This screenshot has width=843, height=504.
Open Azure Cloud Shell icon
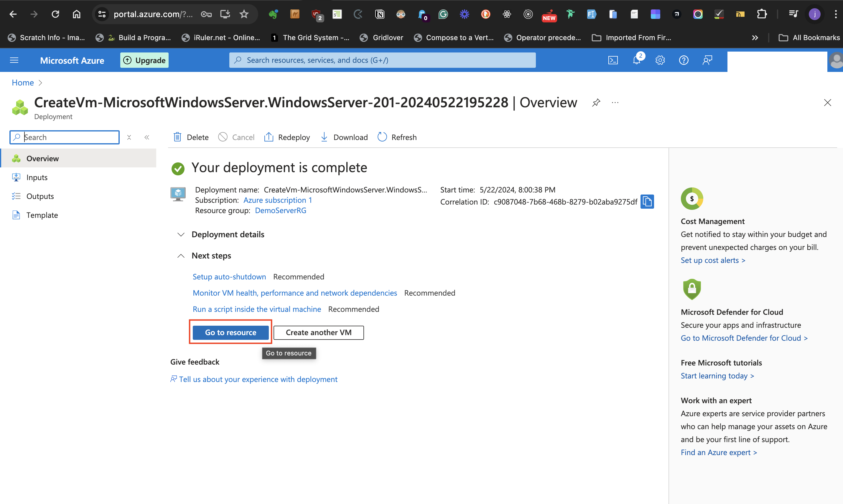click(x=613, y=60)
